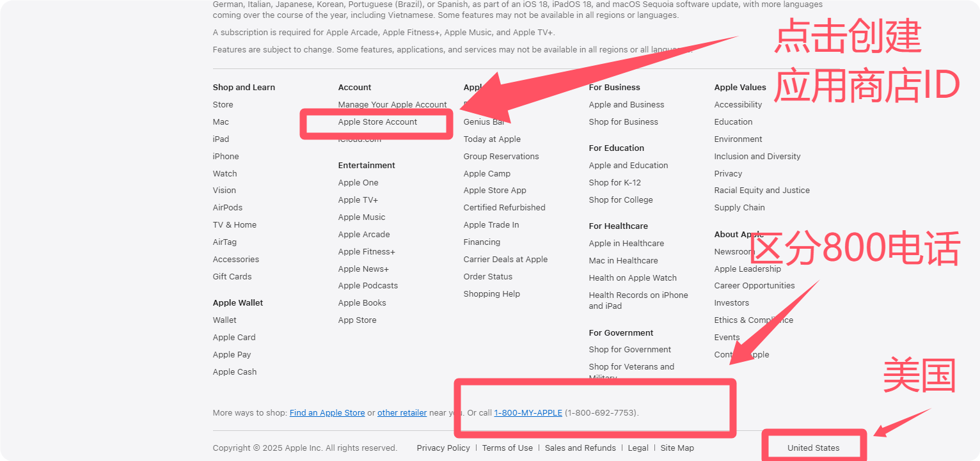Viewport: 980px width, 461px height.
Task: Open the Store link under Shop and Learn
Action: coord(223,105)
